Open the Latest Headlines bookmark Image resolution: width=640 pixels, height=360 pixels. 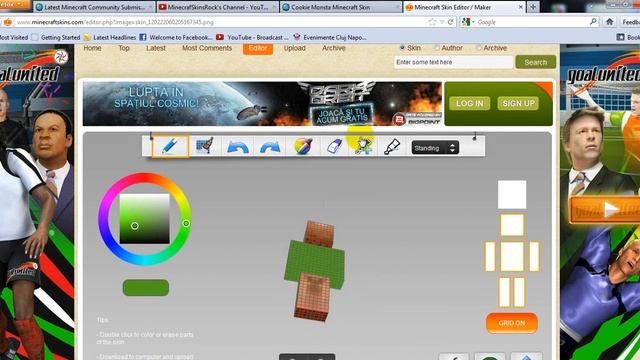(x=110, y=37)
